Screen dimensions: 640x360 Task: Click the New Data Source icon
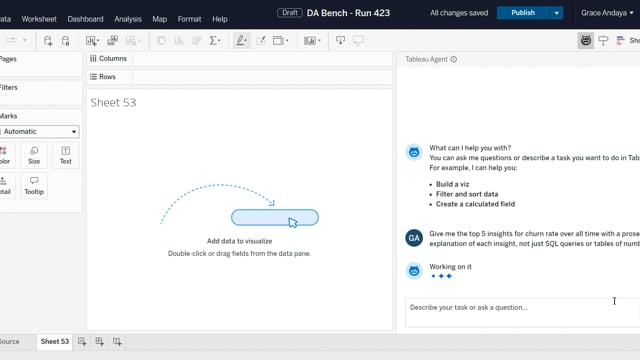pyautogui.click(x=48, y=40)
